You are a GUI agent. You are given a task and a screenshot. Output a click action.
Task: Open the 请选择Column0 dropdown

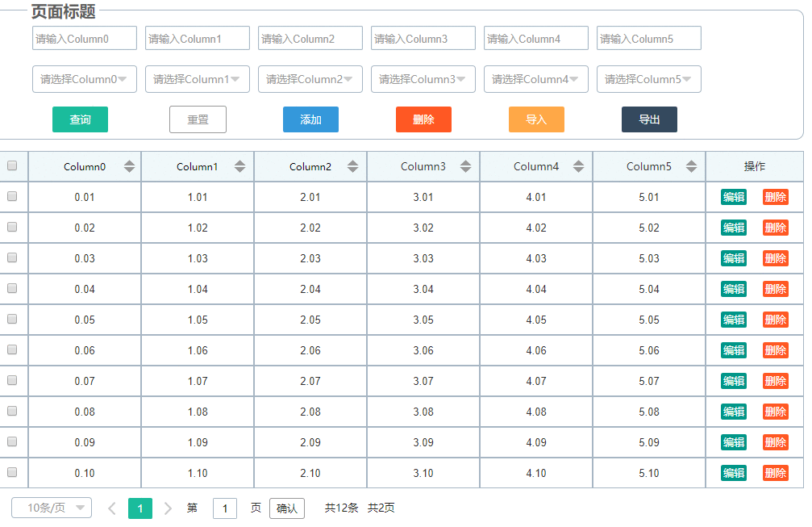(x=85, y=79)
